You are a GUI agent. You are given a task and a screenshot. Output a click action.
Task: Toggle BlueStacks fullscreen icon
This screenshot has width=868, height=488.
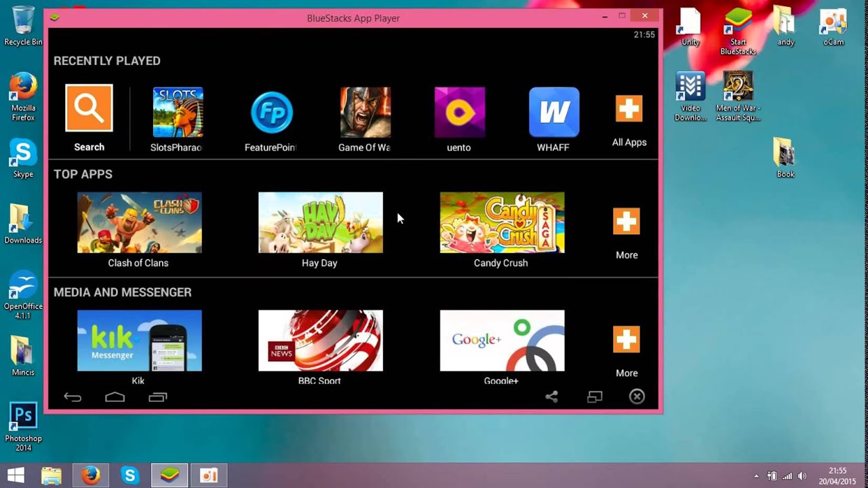[595, 397]
